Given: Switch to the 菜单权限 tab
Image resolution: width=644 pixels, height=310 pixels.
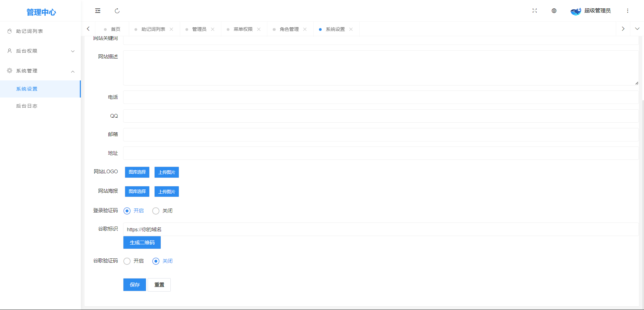Looking at the screenshot, I should pyautogui.click(x=243, y=29).
